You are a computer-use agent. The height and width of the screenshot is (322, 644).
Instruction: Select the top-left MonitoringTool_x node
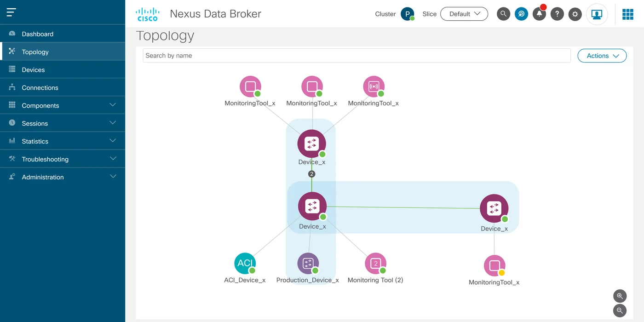click(250, 86)
